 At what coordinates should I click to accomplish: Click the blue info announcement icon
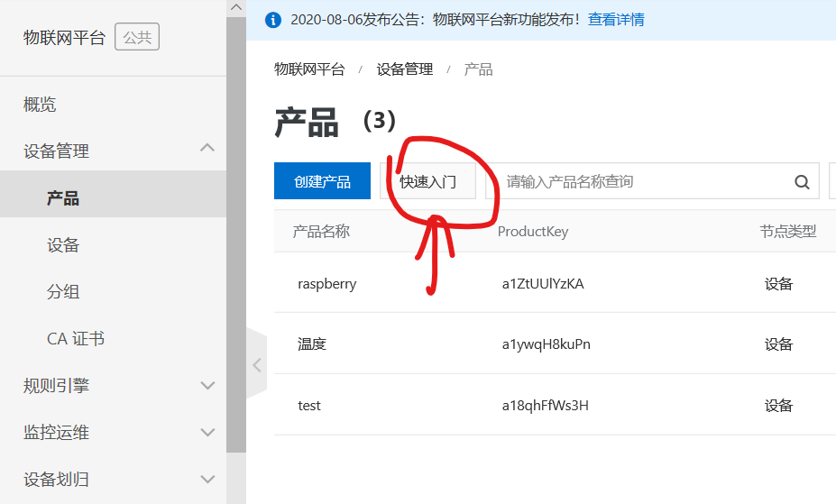[273, 20]
